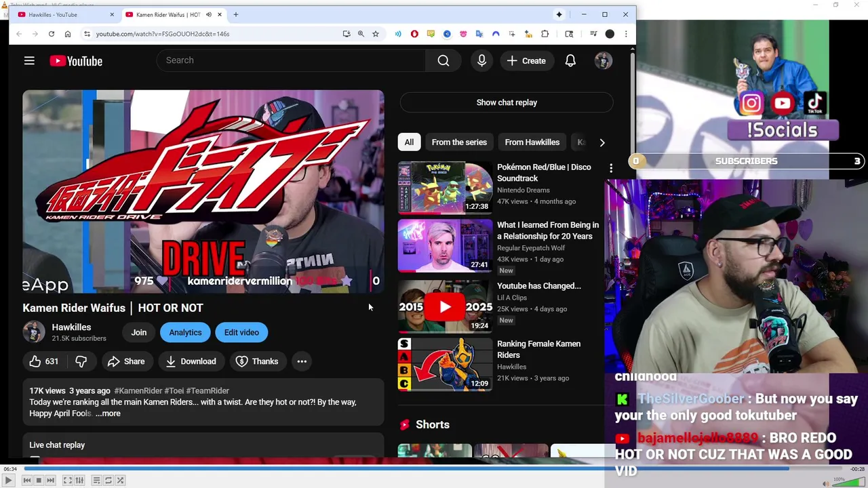Image resolution: width=868 pixels, height=488 pixels.
Task: Open the zoom magnifier in the address bar
Action: pos(361,34)
